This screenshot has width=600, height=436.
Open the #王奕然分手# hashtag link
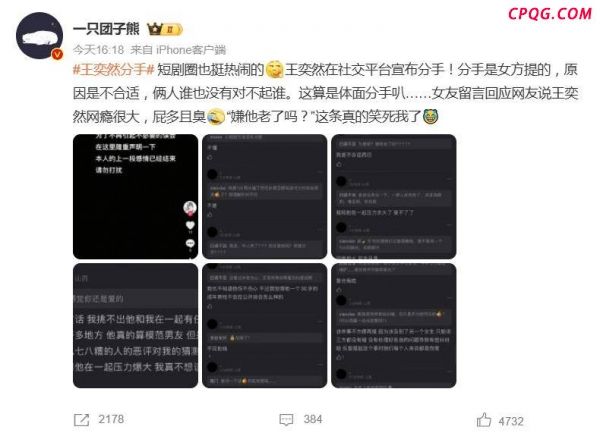point(113,70)
